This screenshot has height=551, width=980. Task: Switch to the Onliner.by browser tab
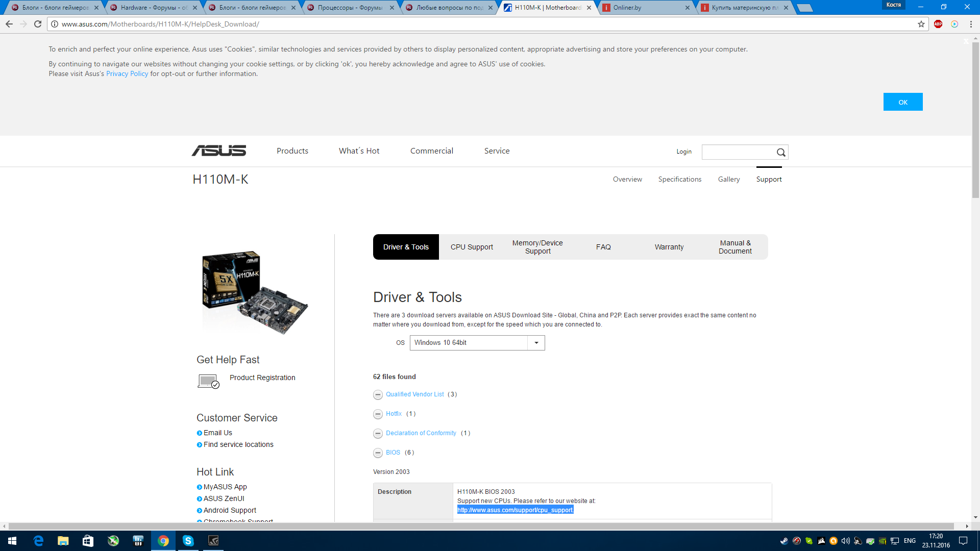[x=646, y=8]
